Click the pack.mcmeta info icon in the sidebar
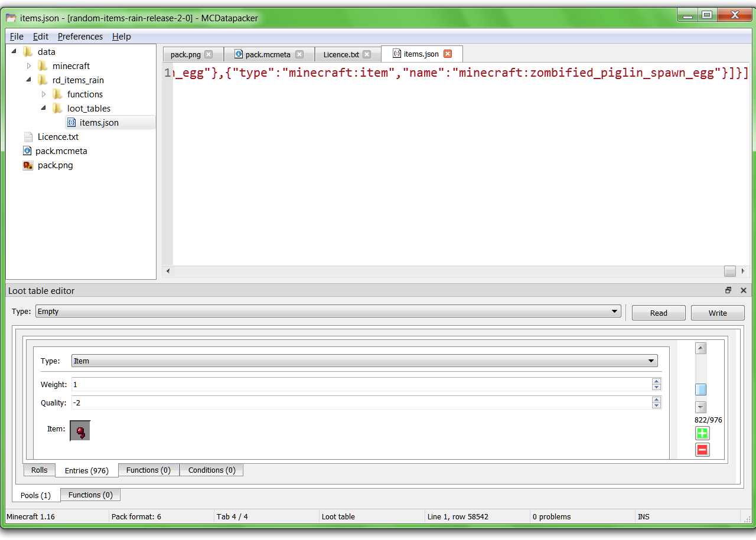Viewport: 756px width, 540px height. (x=26, y=150)
